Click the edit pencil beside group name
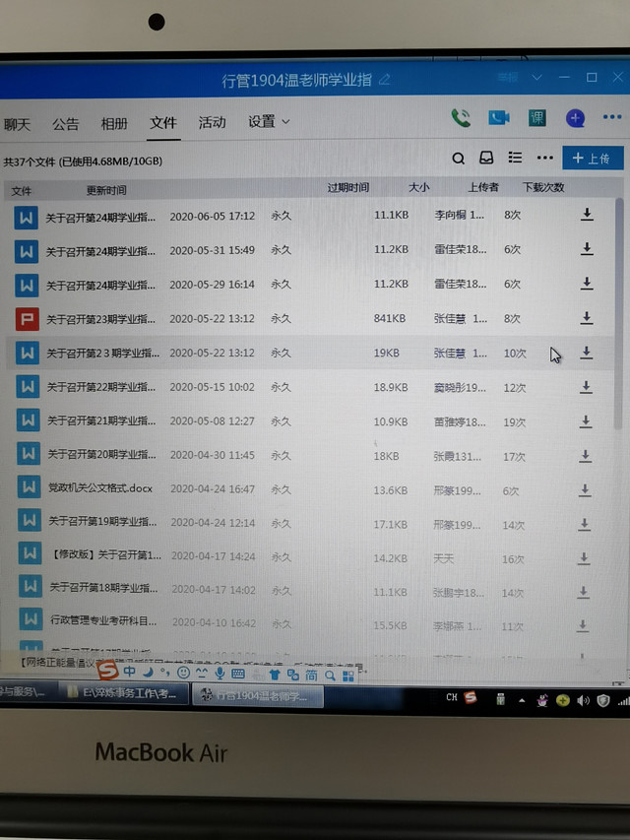Viewport: 630px width, 840px height. coord(385,79)
